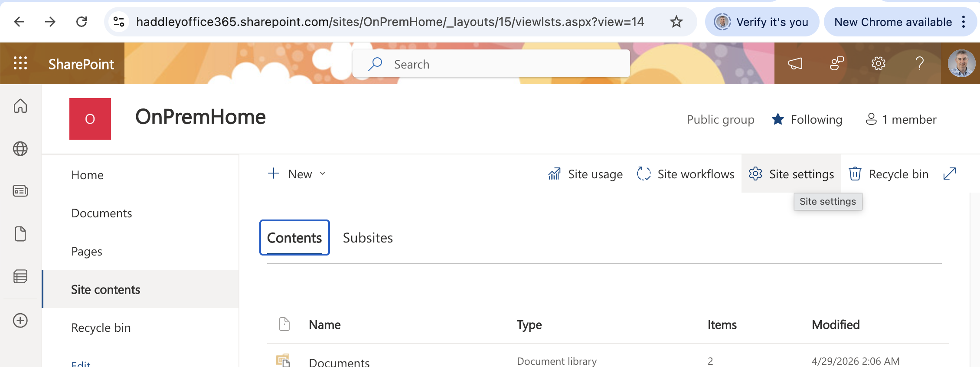Click the Create plus icon in app bar
980x367 pixels.
coord(20,321)
